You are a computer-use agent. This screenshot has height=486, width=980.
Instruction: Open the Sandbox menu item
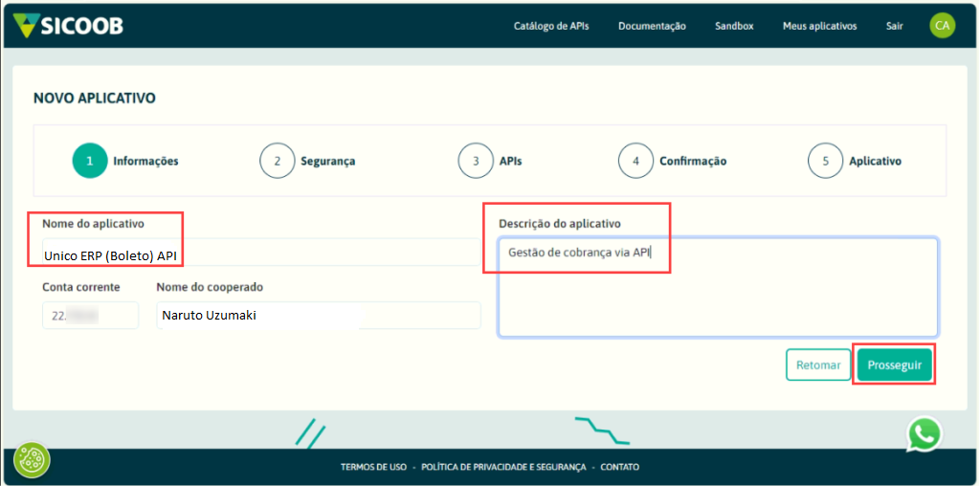(734, 26)
